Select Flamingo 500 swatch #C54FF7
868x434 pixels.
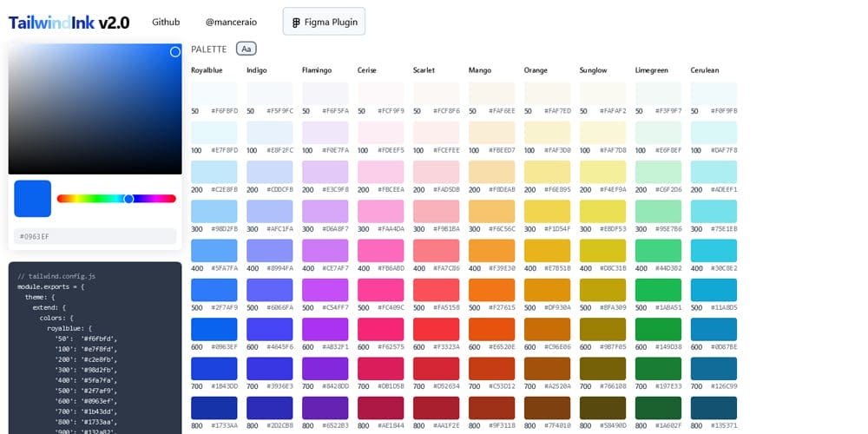325,290
